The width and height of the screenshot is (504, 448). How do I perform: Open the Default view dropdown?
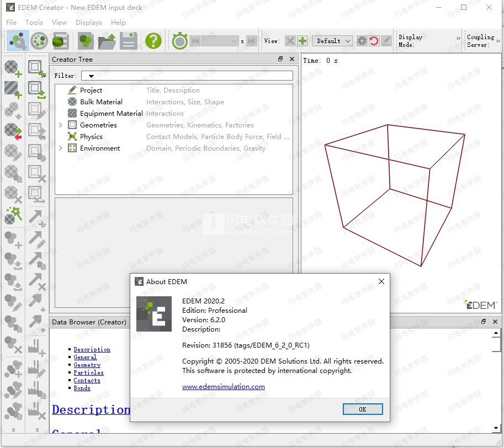point(332,41)
